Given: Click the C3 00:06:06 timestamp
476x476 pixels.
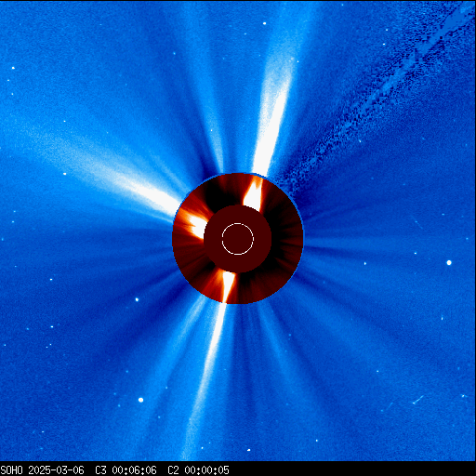Looking at the screenshot, I should tap(126, 470).
